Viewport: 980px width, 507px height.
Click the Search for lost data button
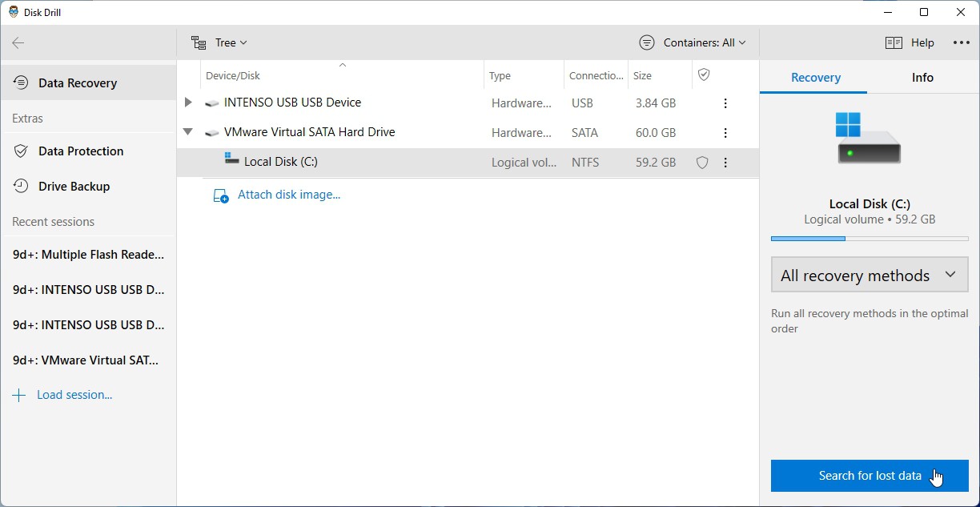coord(870,476)
